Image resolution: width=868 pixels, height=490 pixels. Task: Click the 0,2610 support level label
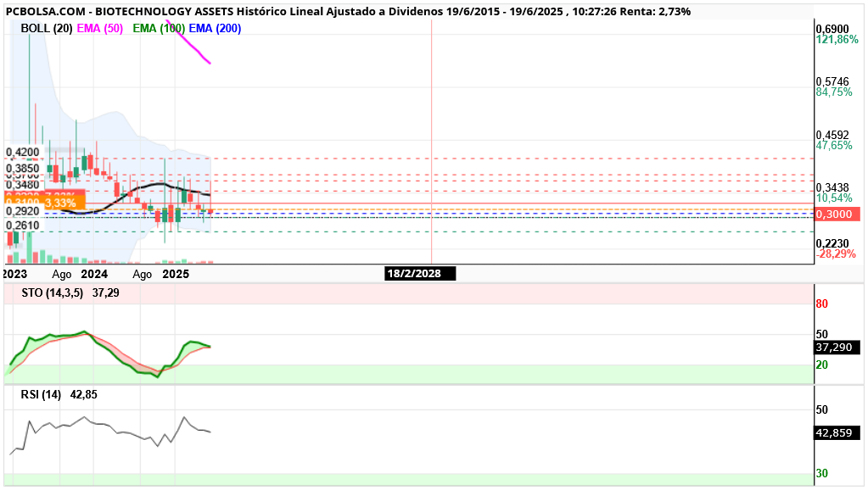coord(23,226)
